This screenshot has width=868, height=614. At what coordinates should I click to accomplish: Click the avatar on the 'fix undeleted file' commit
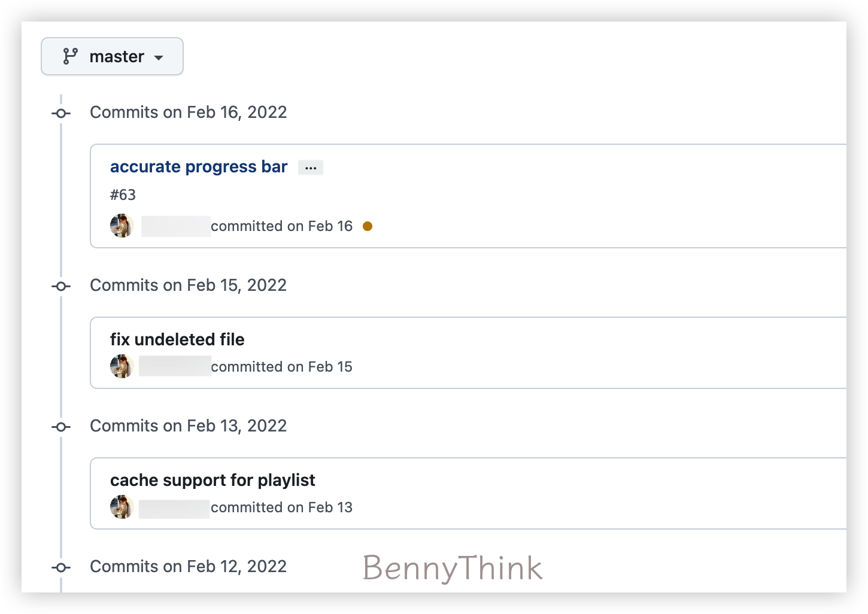[122, 366]
